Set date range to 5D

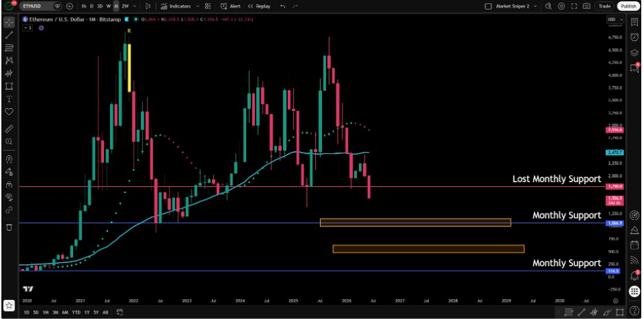tap(36, 312)
